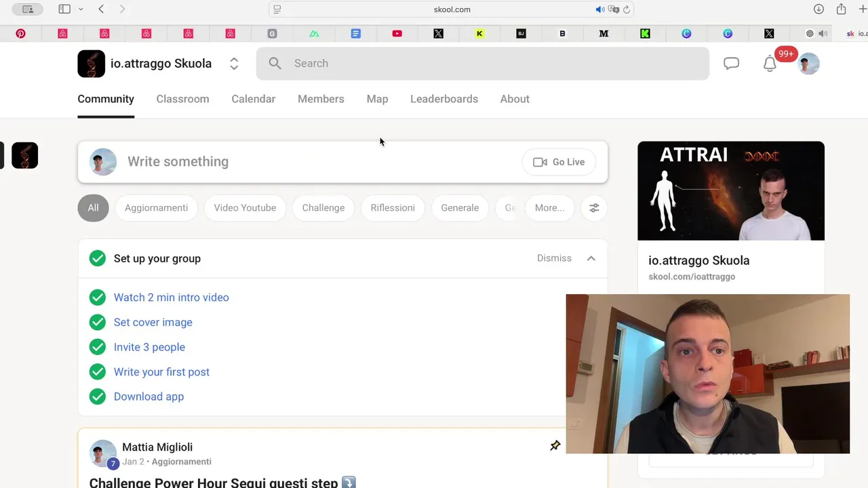Open the Map tab

[x=377, y=99]
